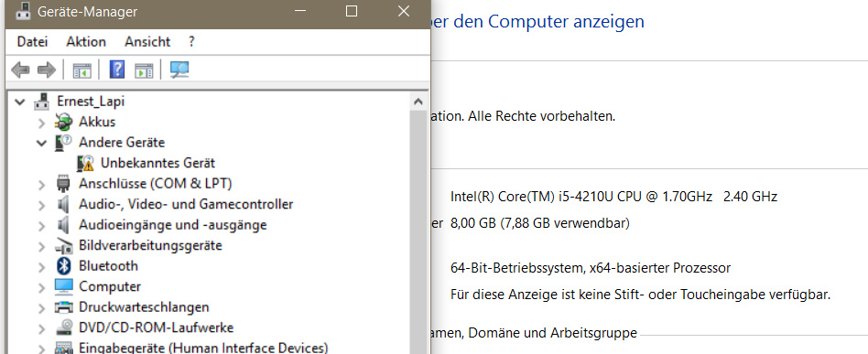Select the Druckwarteschlangen label
This screenshot has height=354, width=868.
point(144,307)
